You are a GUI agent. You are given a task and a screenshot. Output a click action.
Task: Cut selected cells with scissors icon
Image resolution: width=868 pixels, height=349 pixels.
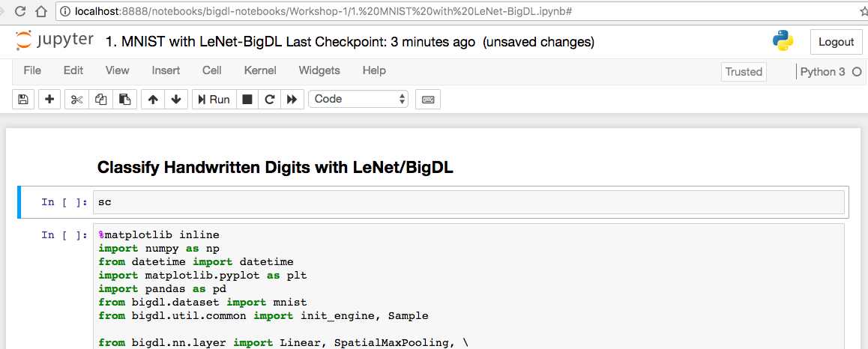pos(76,100)
